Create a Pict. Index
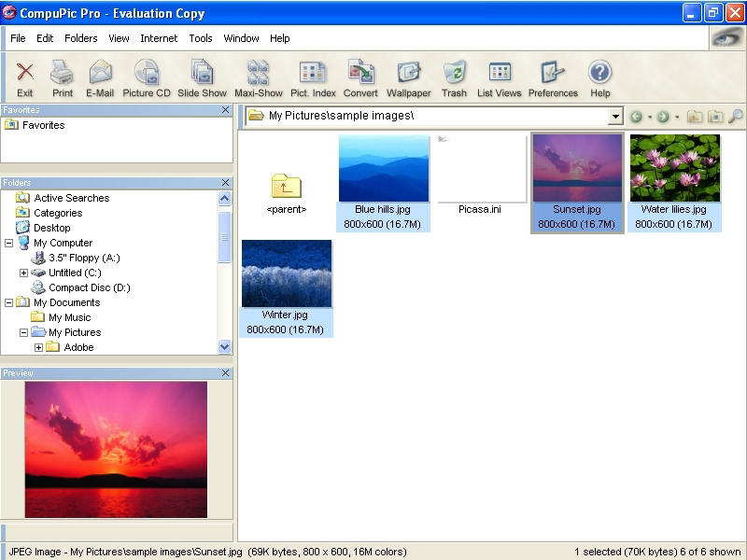 (313, 79)
